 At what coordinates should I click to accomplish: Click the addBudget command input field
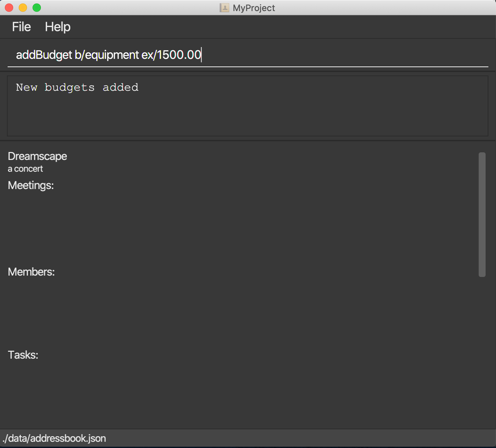coord(248,55)
